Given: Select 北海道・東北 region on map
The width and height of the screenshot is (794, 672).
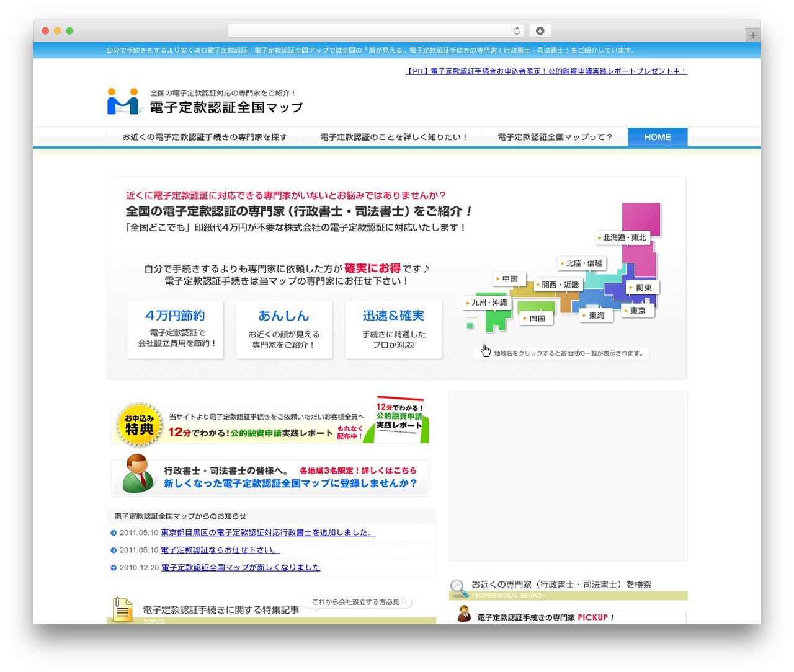Looking at the screenshot, I should click(x=622, y=237).
